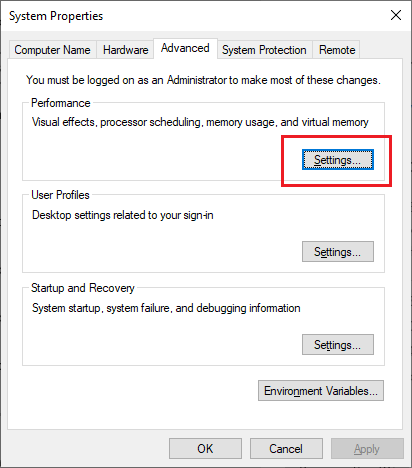Open User Profiles Settings button
The height and width of the screenshot is (468, 412).
tap(338, 252)
